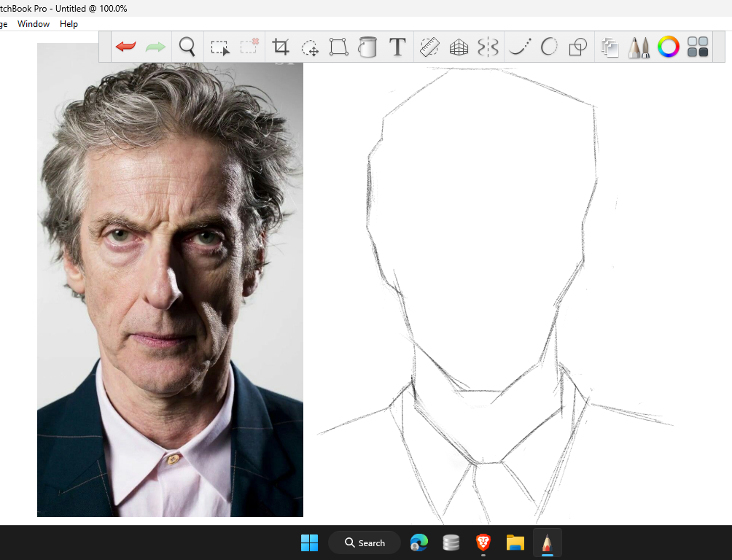Open File Explorer from the taskbar

(515, 542)
